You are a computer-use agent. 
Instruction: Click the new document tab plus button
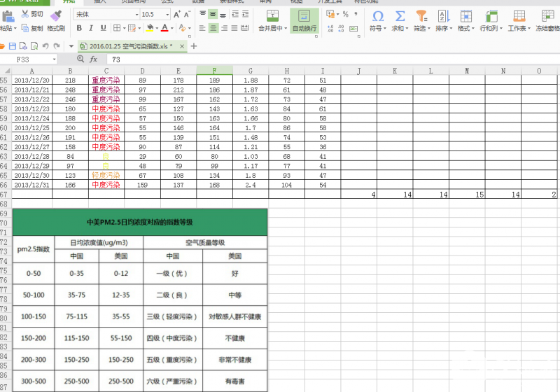(194, 45)
